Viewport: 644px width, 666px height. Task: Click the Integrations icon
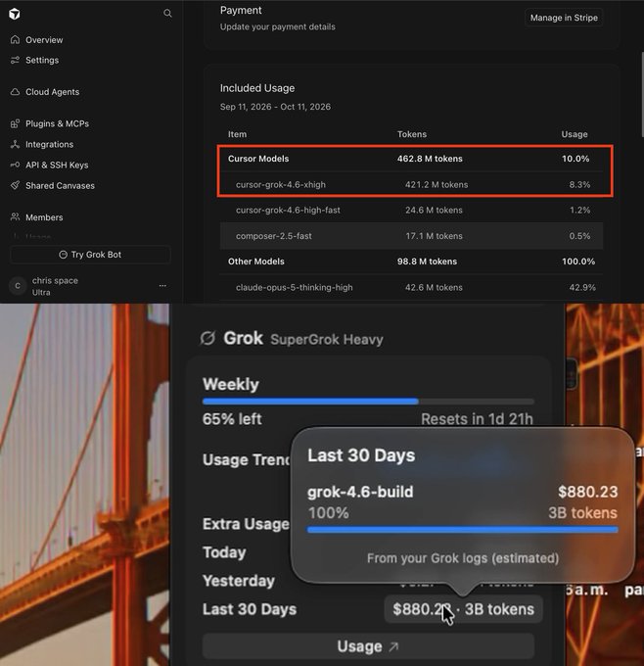[16, 144]
